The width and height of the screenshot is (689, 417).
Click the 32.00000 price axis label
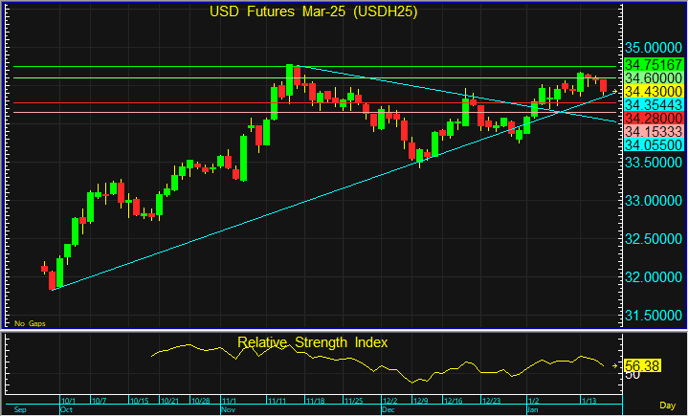[x=648, y=277]
